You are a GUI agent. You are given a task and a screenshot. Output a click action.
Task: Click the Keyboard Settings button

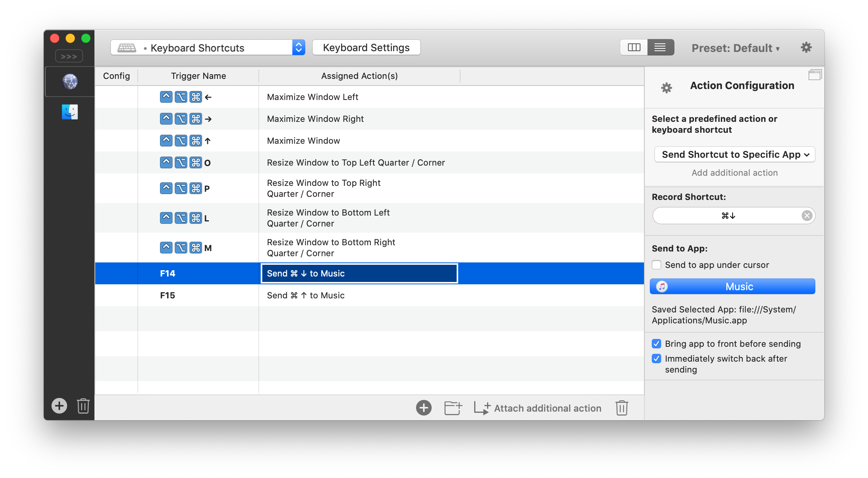pyautogui.click(x=366, y=47)
